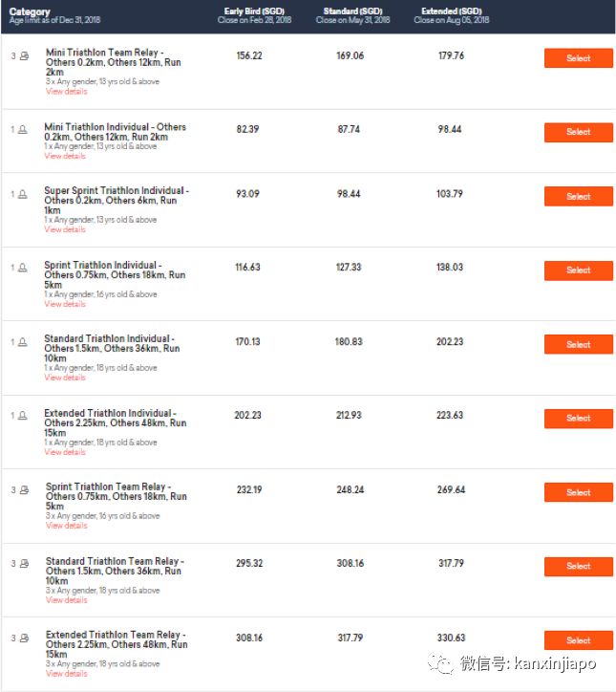Open View details for Sprint Triathlon Individual
Screen dimensions: 616x692
(65, 304)
